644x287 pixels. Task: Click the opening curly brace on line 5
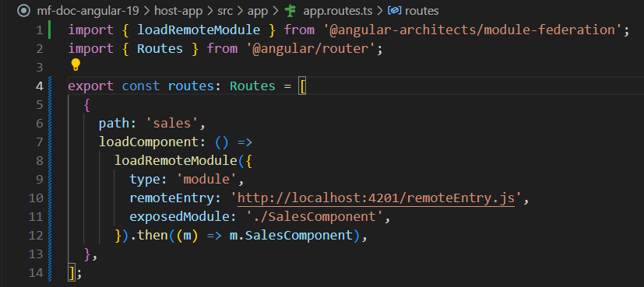pos(86,105)
